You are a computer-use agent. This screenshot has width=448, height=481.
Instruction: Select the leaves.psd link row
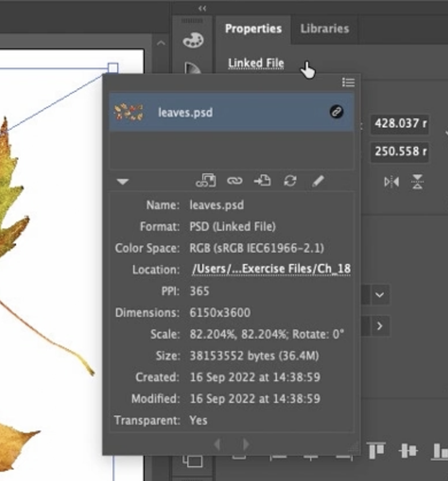(231, 113)
